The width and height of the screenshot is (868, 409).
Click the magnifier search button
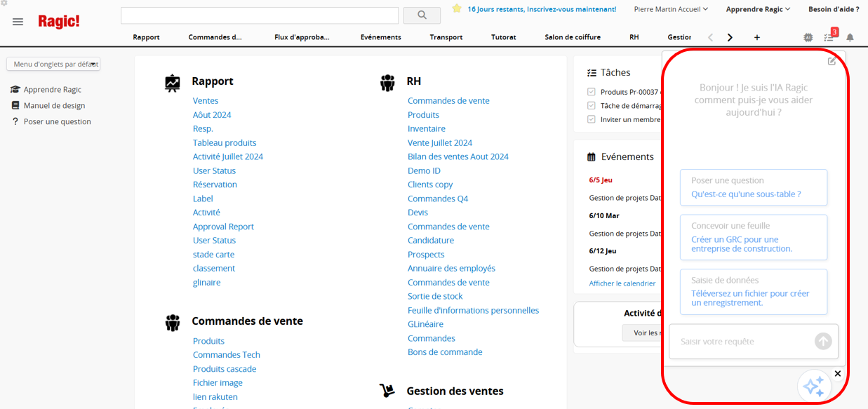click(422, 15)
